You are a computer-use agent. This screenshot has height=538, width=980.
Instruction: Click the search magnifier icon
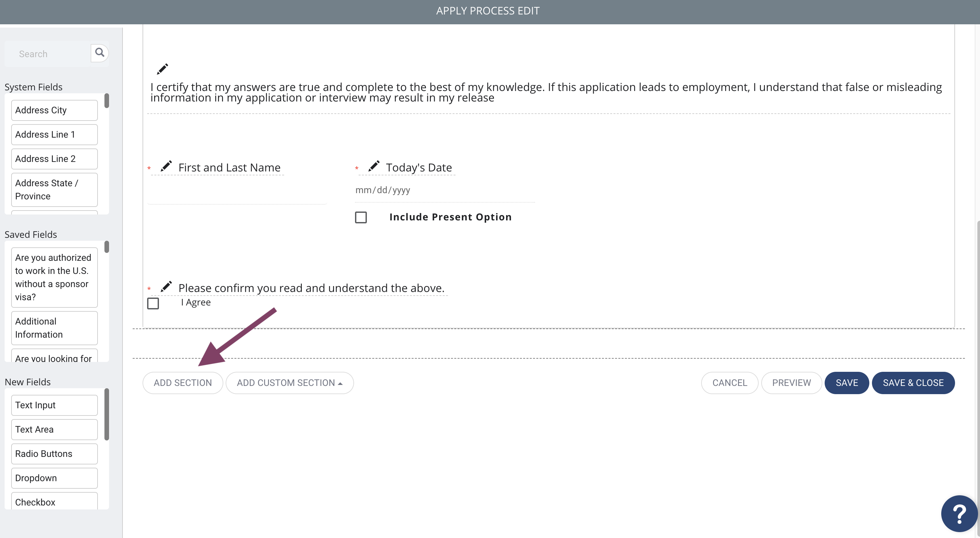coord(100,53)
